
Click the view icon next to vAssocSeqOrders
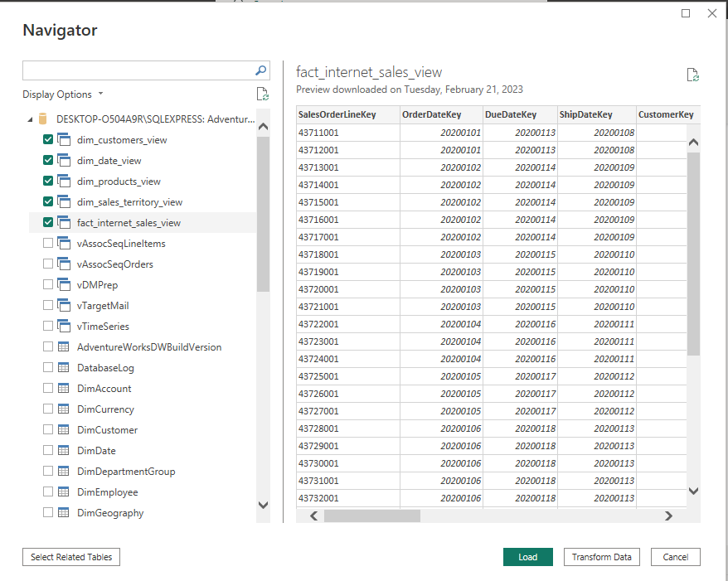[64, 264]
